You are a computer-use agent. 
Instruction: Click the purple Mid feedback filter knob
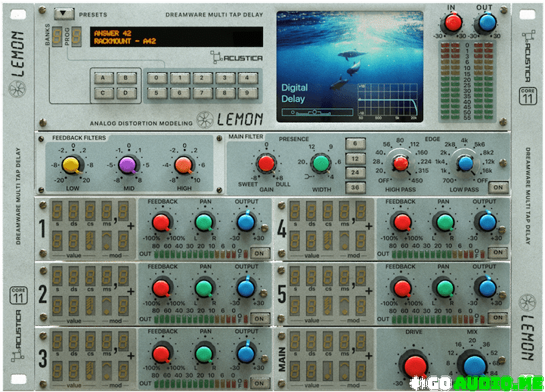pyautogui.click(x=127, y=165)
